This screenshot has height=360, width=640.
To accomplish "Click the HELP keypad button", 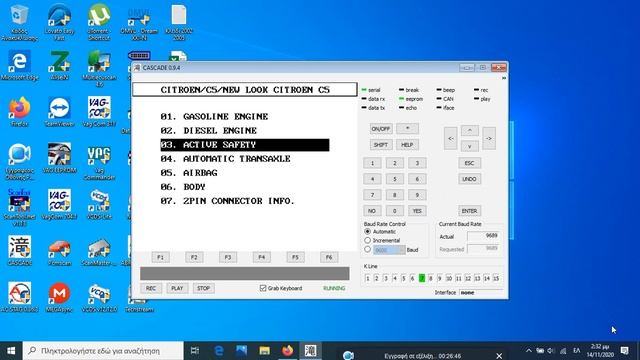I will (x=407, y=144).
